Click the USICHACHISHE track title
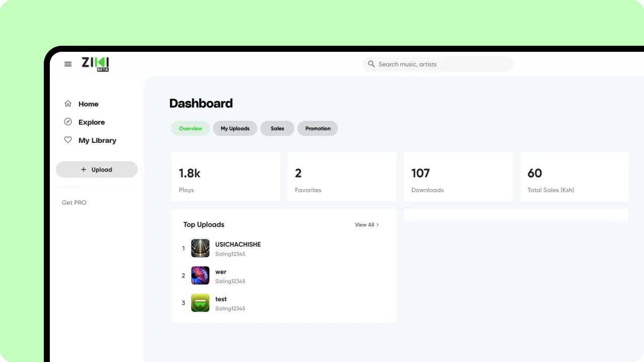644x362 pixels. [x=238, y=244]
